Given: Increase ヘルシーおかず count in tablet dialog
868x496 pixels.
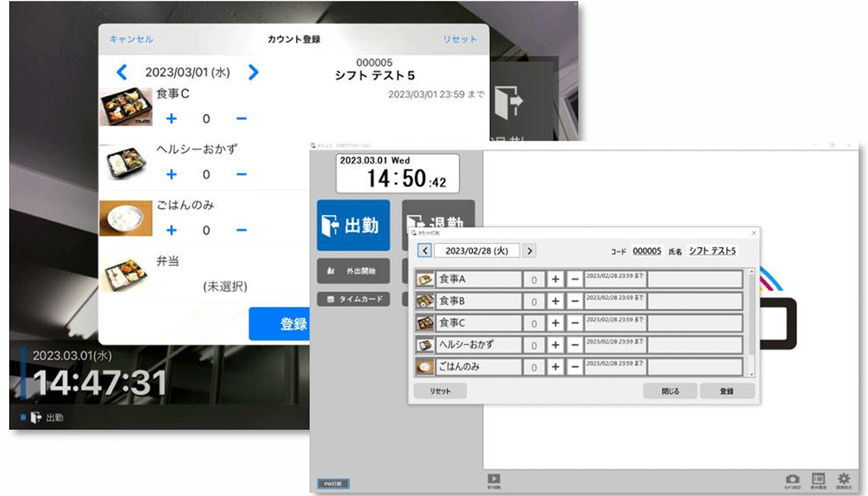Looking at the screenshot, I should (172, 174).
